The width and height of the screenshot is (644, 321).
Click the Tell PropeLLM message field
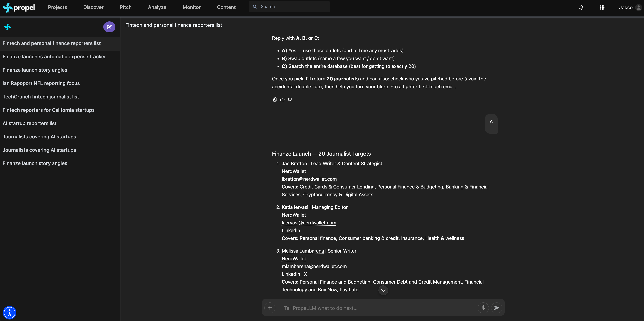(375, 308)
